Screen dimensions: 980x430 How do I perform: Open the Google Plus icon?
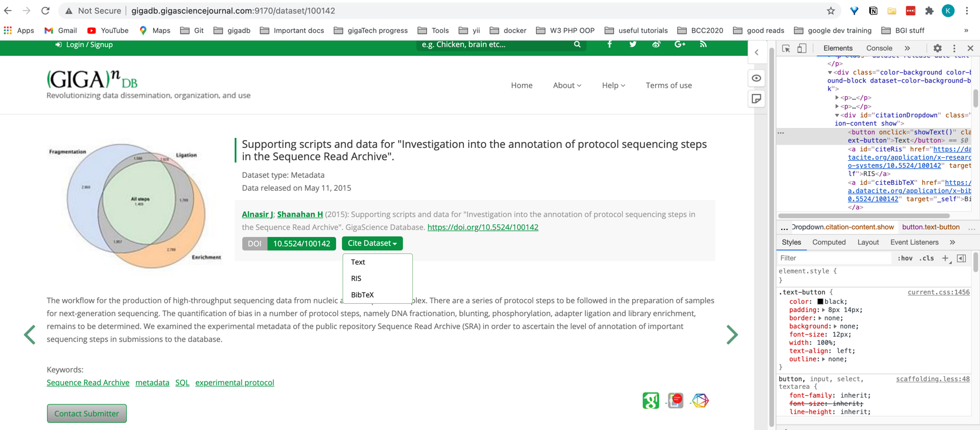coord(680,45)
